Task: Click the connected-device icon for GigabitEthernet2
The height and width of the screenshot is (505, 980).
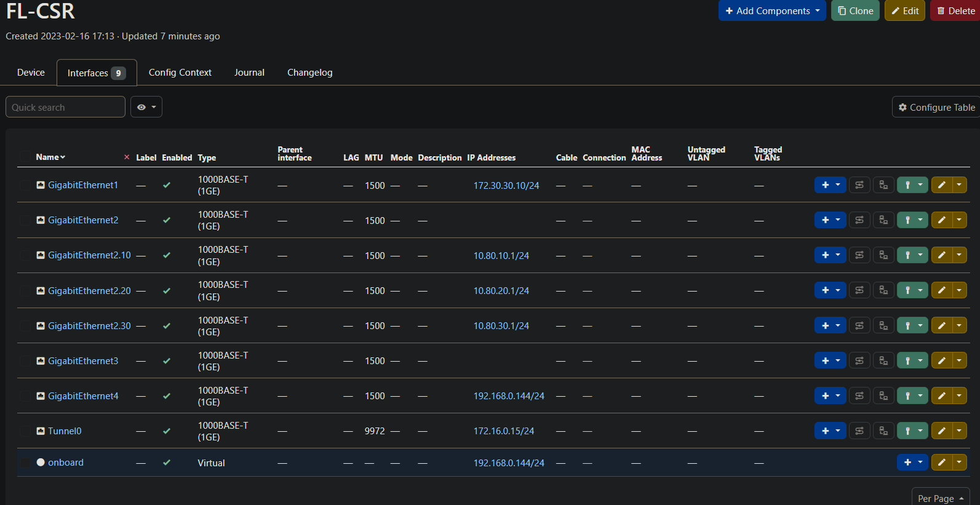Action: pyautogui.click(x=883, y=220)
